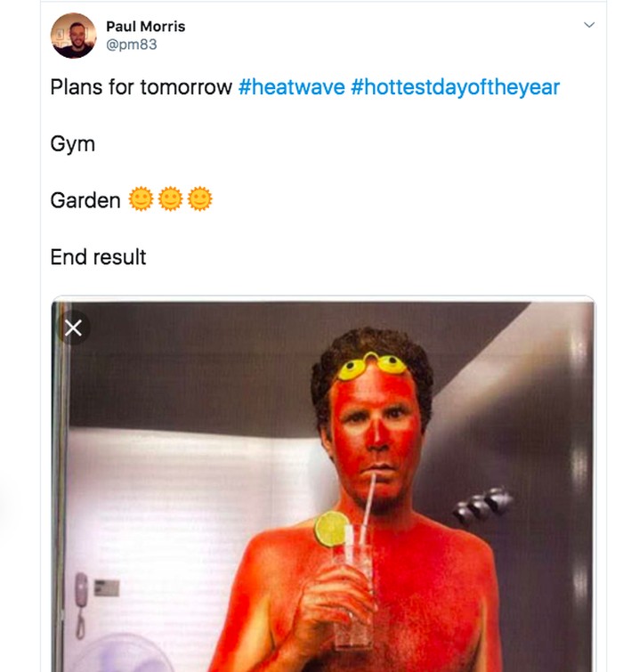
Task: Click the "Plans for tomorrow" text
Action: tap(142, 88)
